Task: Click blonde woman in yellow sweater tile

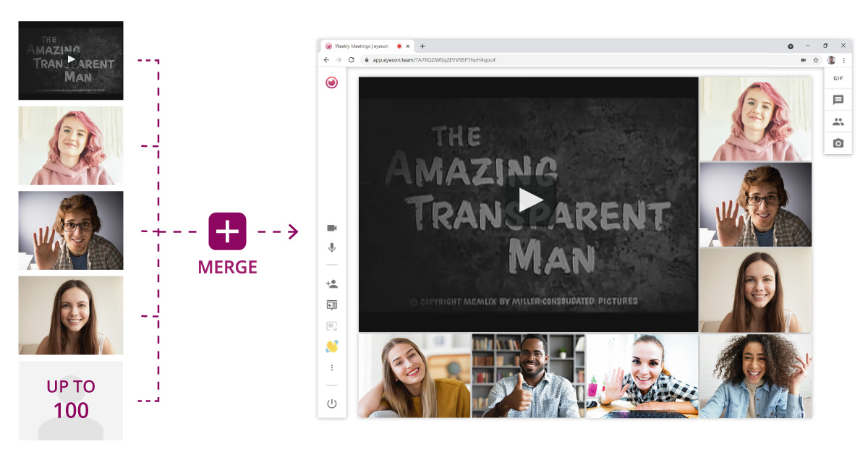Action: point(414,375)
